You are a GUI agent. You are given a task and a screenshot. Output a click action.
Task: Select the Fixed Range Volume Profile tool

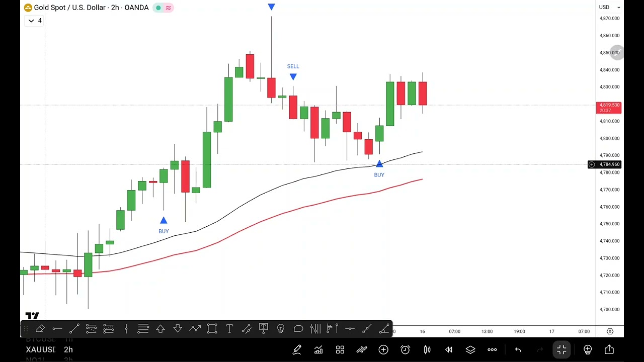pyautogui.click(x=333, y=329)
